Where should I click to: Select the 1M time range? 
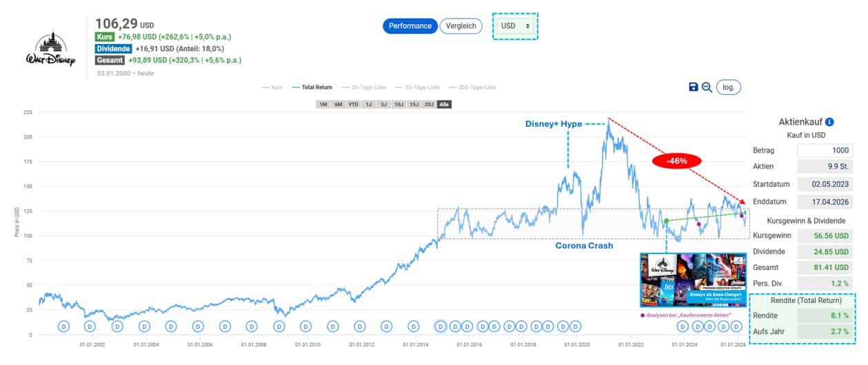(x=323, y=104)
